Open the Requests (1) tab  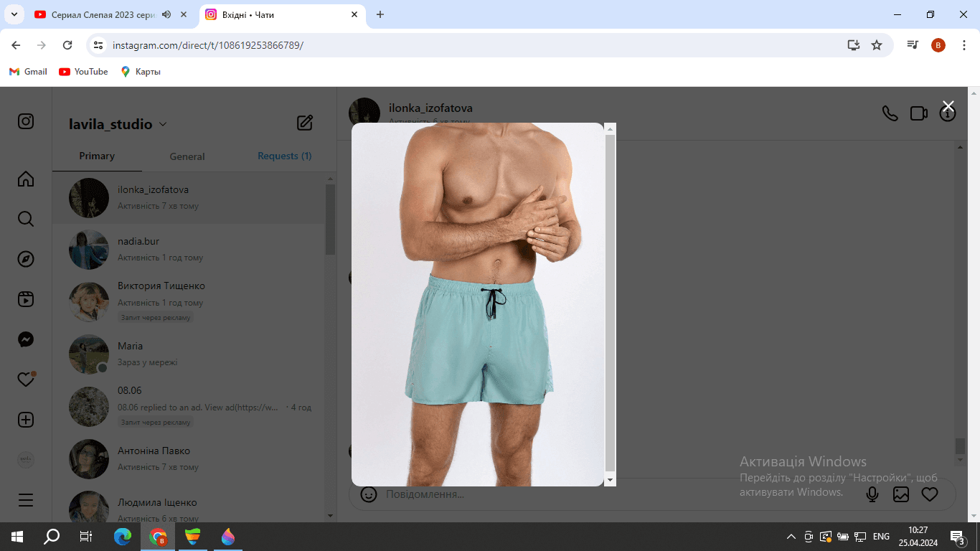point(285,156)
